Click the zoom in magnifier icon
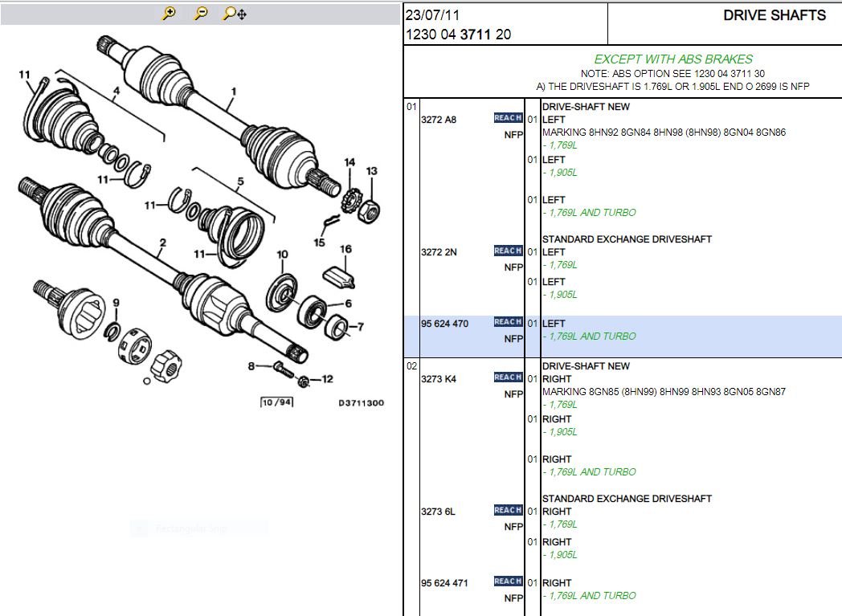 [169, 14]
